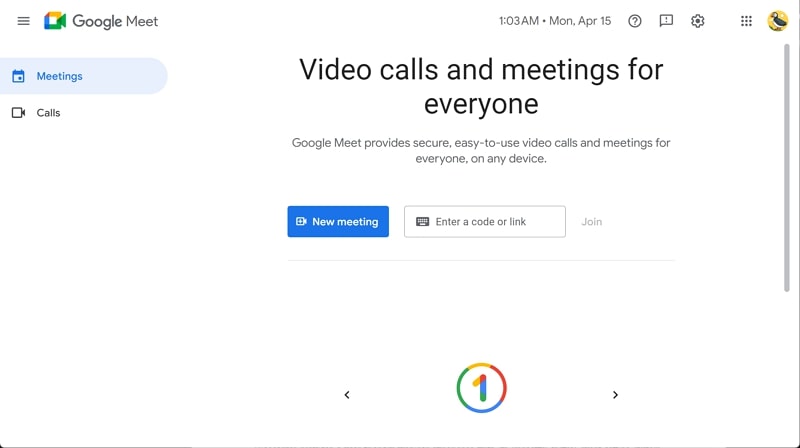Click the New meeting button

tap(338, 221)
